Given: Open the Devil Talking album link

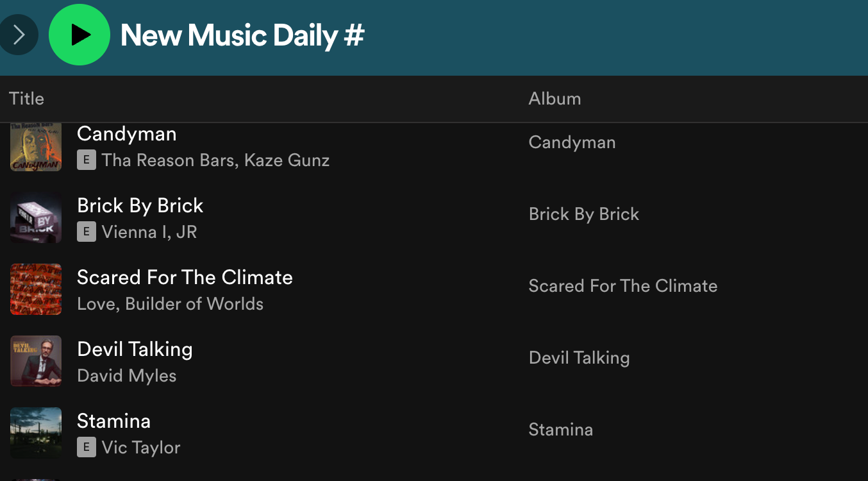Looking at the screenshot, I should [579, 358].
